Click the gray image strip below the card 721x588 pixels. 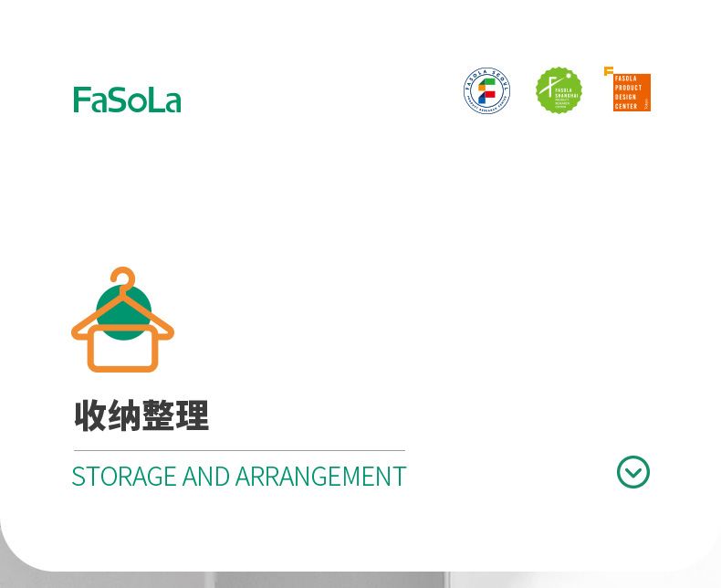click(360, 580)
